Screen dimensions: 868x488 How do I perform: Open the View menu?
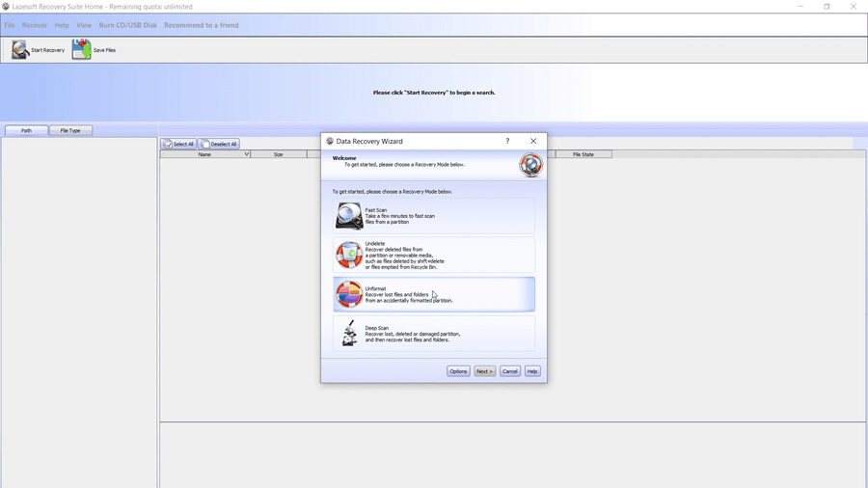(84, 25)
